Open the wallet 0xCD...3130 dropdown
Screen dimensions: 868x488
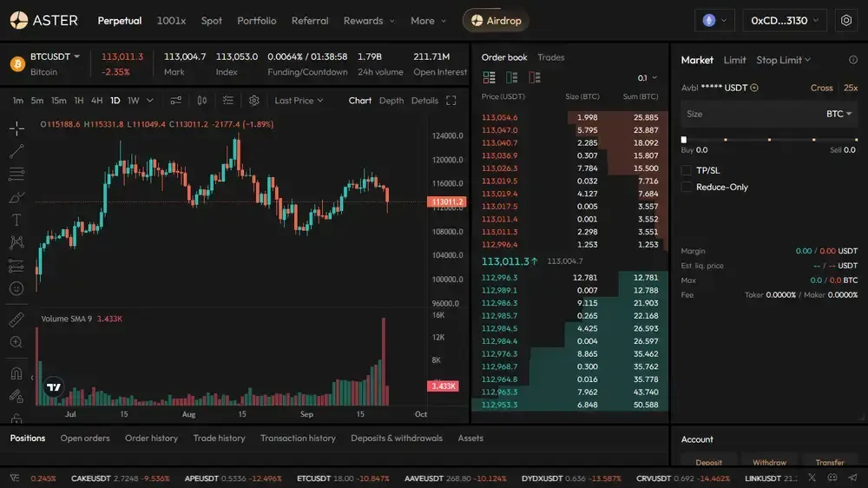click(785, 21)
